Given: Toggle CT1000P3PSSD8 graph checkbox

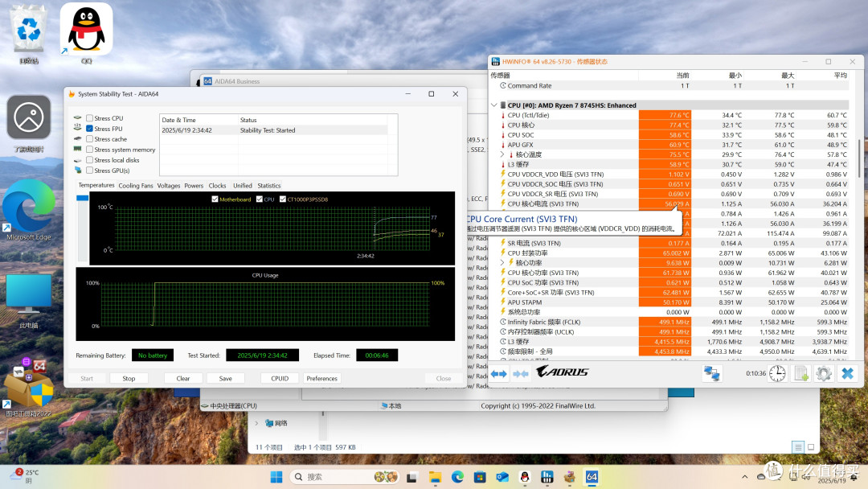Looking at the screenshot, I should pos(283,199).
